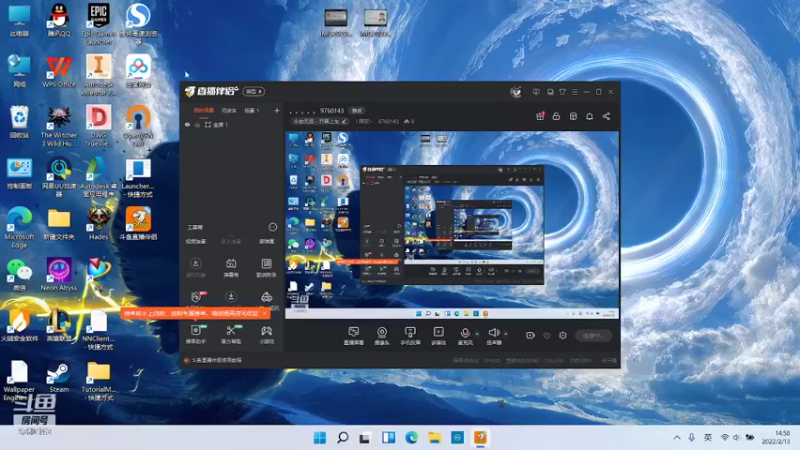Open the toolbox tool with the red badge

(196, 297)
